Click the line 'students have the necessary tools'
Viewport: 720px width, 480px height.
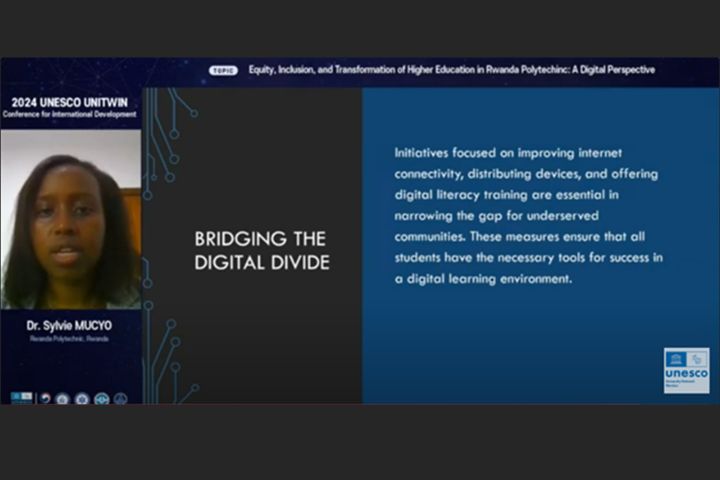click(529, 258)
